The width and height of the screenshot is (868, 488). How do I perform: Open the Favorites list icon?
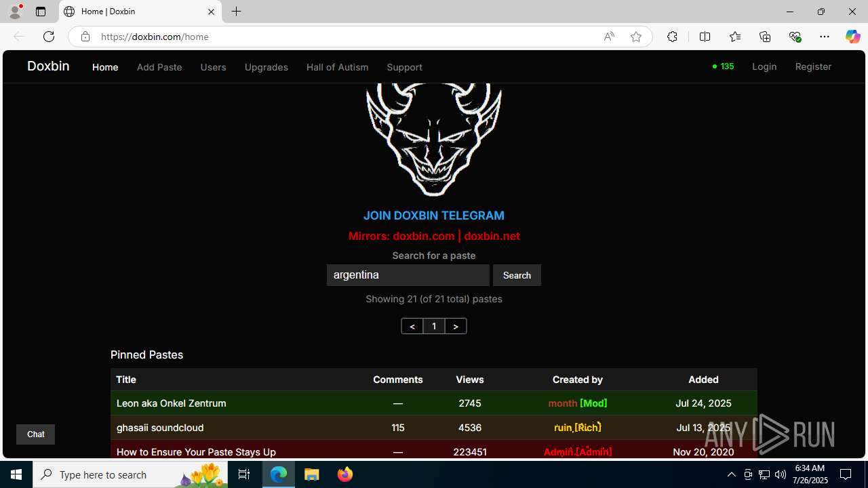click(734, 37)
